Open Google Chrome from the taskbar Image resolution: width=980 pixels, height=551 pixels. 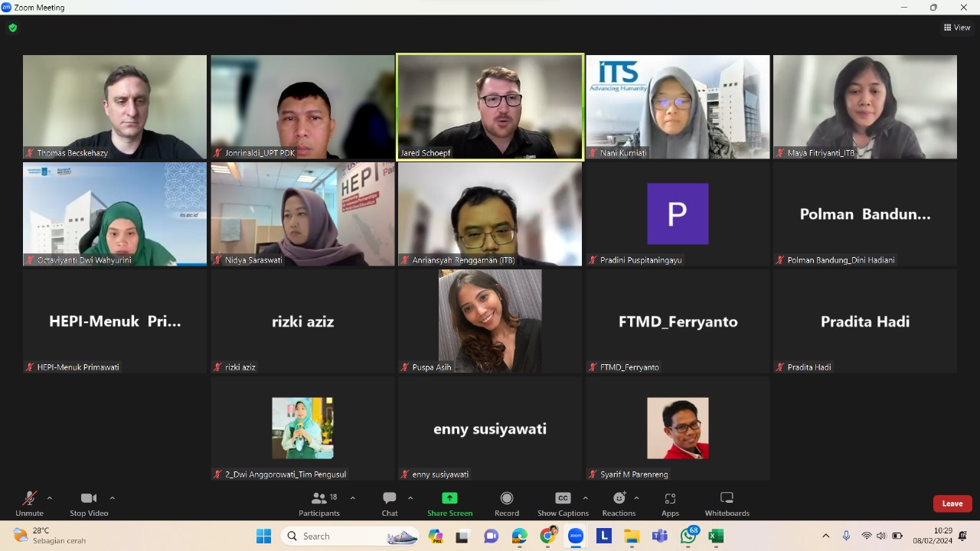[547, 536]
